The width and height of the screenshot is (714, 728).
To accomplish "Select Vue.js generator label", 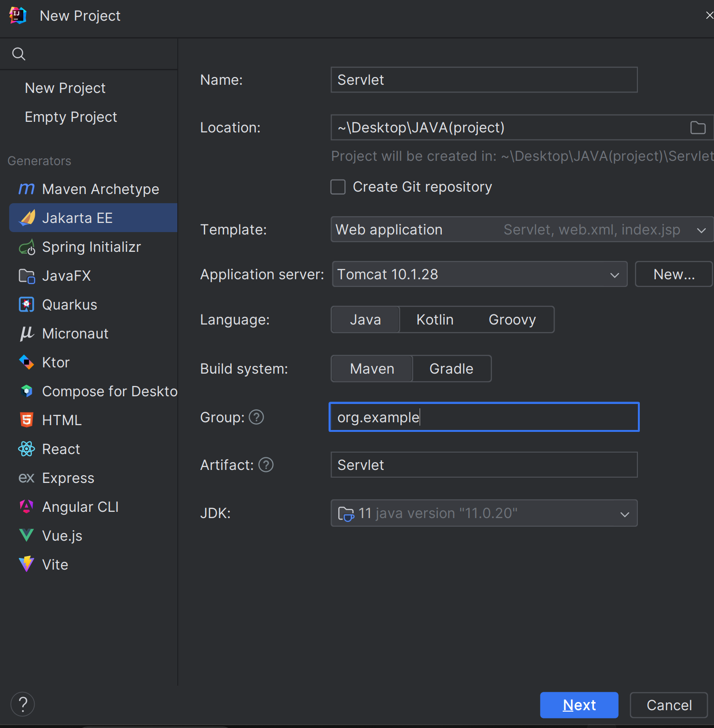I will coord(62,536).
